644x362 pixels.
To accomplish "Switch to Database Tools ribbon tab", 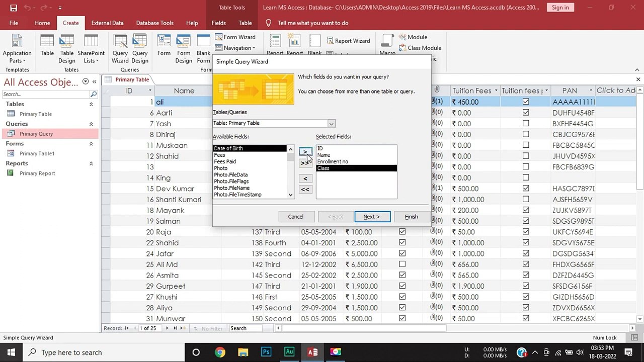I will click(x=155, y=23).
